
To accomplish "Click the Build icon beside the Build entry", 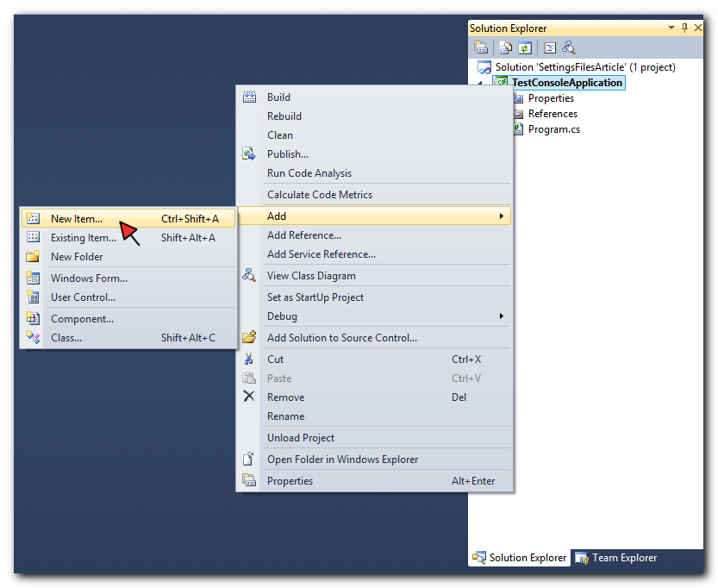I will (250, 97).
